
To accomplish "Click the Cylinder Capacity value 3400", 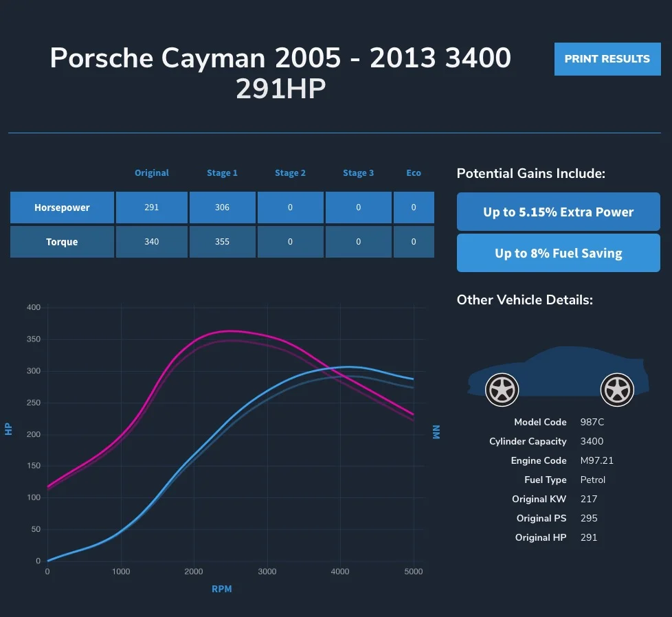I will point(592,441).
